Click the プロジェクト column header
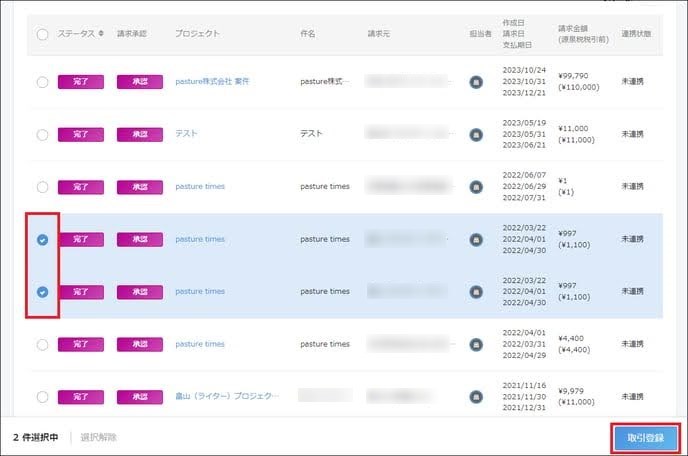The width and height of the screenshot is (688, 456). pos(197,33)
